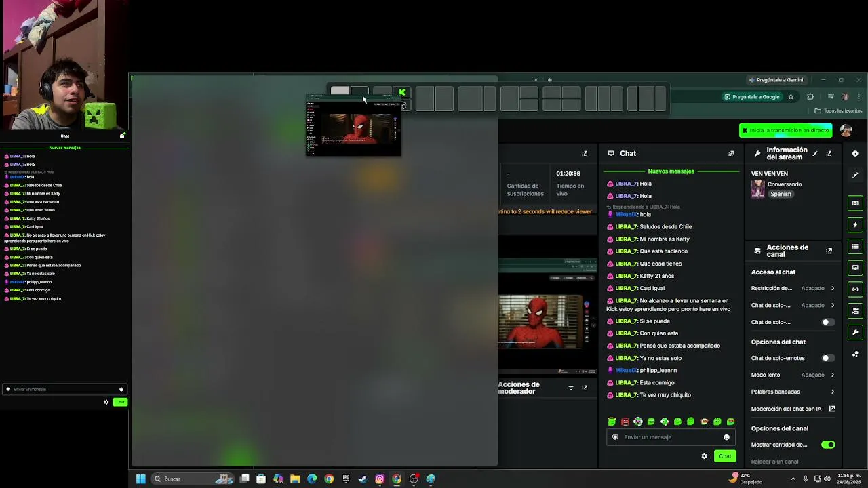Pop out the Información del stream panel
The height and width of the screenshot is (488, 868).
(829, 154)
